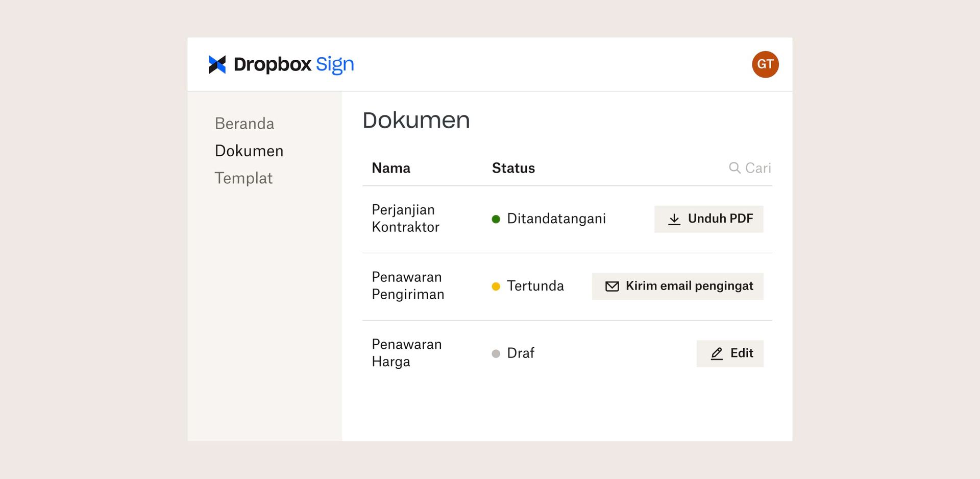
Task: Click the Kirim email pengingat button
Action: point(677,286)
